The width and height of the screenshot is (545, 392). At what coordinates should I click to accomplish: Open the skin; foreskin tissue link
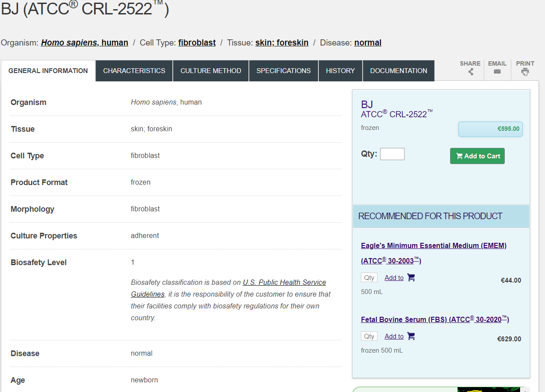click(x=282, y=43)
